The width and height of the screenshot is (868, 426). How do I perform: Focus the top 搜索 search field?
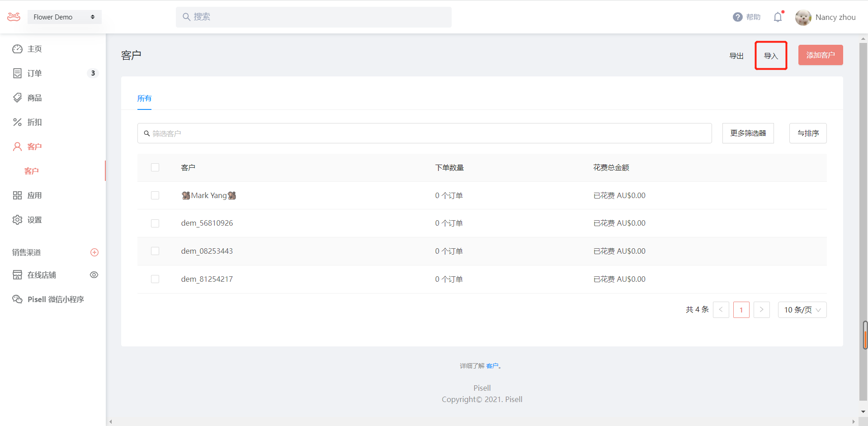[x=314, y=17]
